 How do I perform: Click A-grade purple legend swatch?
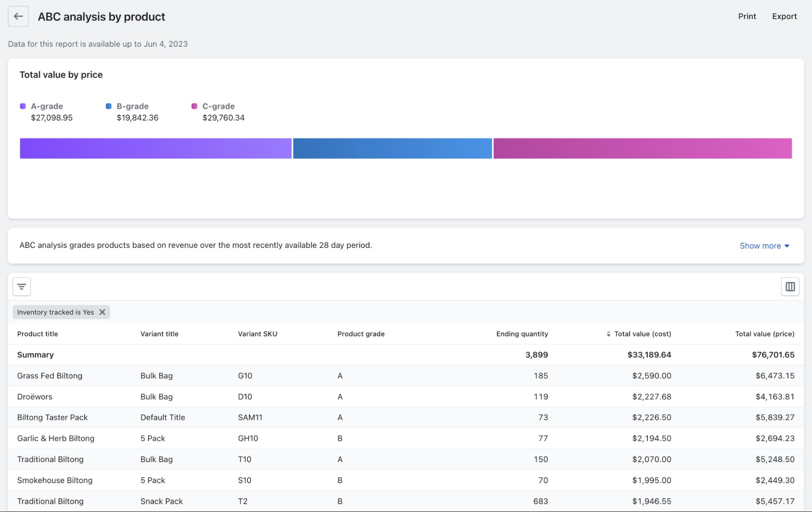click(x=23, y=106)
